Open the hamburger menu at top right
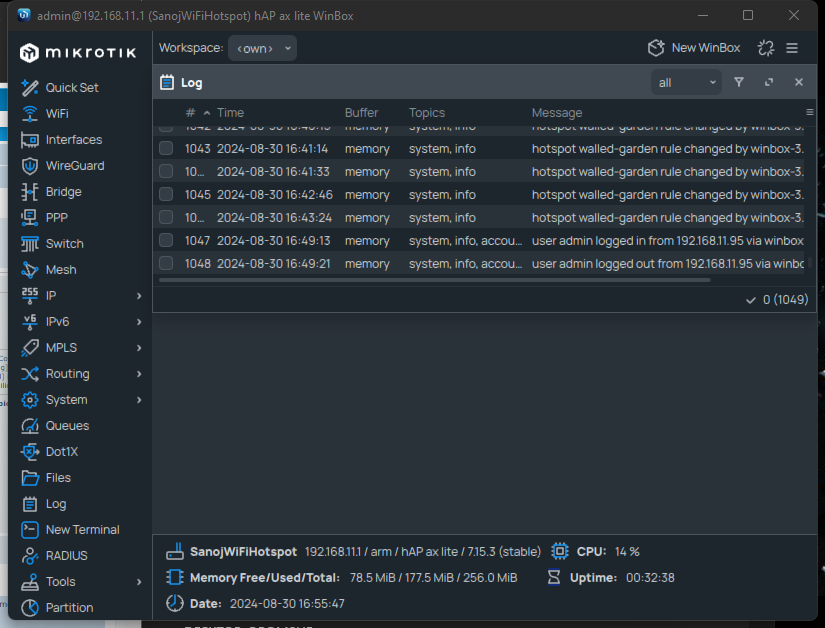This screenshot has height=628, width=825. click(792, 48)
